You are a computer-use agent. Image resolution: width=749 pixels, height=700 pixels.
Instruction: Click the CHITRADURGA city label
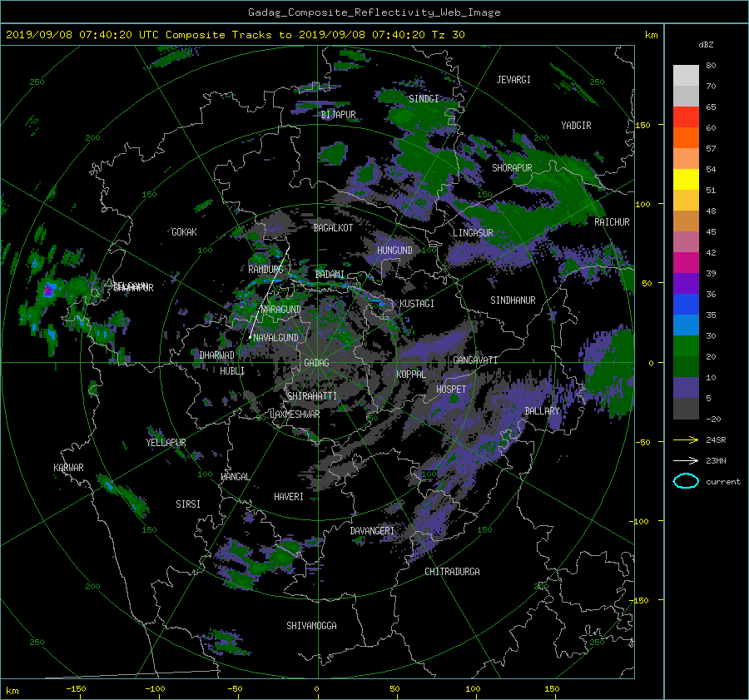[452, 572]
